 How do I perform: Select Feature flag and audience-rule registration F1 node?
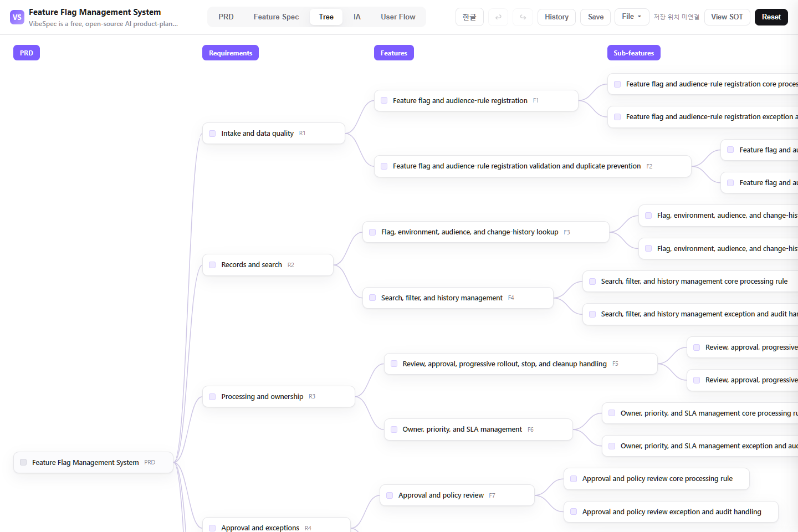point(476,101)
